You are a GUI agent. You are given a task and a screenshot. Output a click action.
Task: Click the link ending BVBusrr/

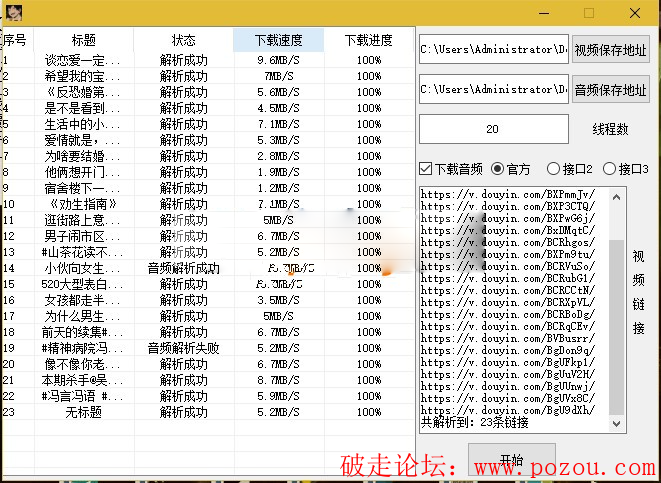coord(508,338)
